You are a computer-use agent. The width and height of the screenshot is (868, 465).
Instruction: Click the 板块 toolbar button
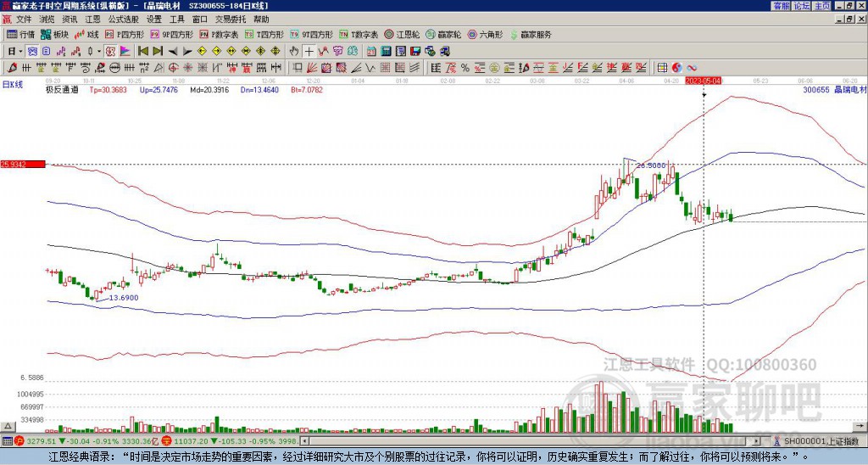coord(55,34)
